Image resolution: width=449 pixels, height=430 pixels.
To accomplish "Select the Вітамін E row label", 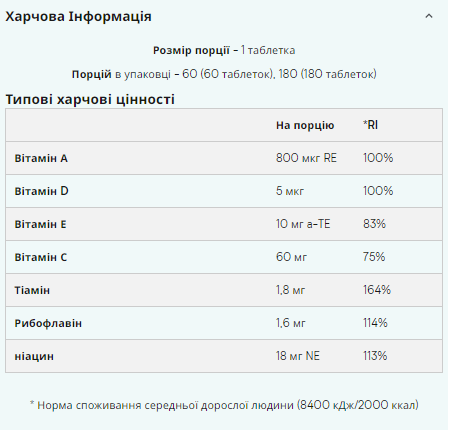I will 40,224.
